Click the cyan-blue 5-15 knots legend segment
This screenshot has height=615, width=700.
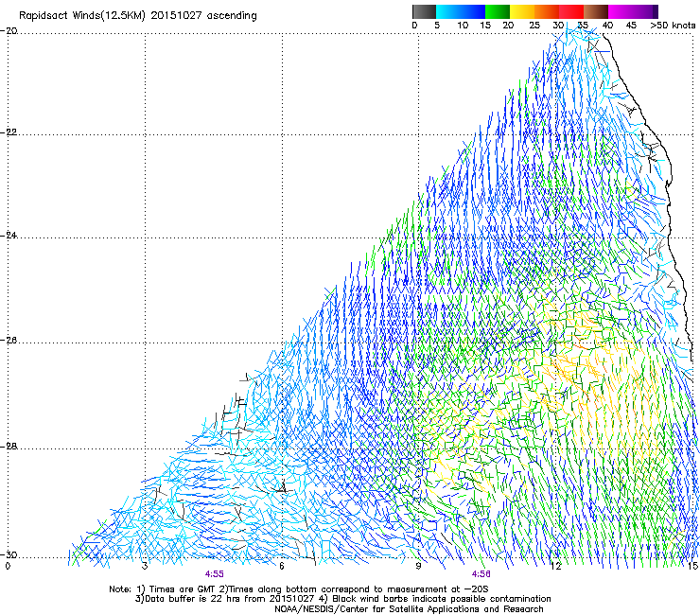click(x=461, y=11)
